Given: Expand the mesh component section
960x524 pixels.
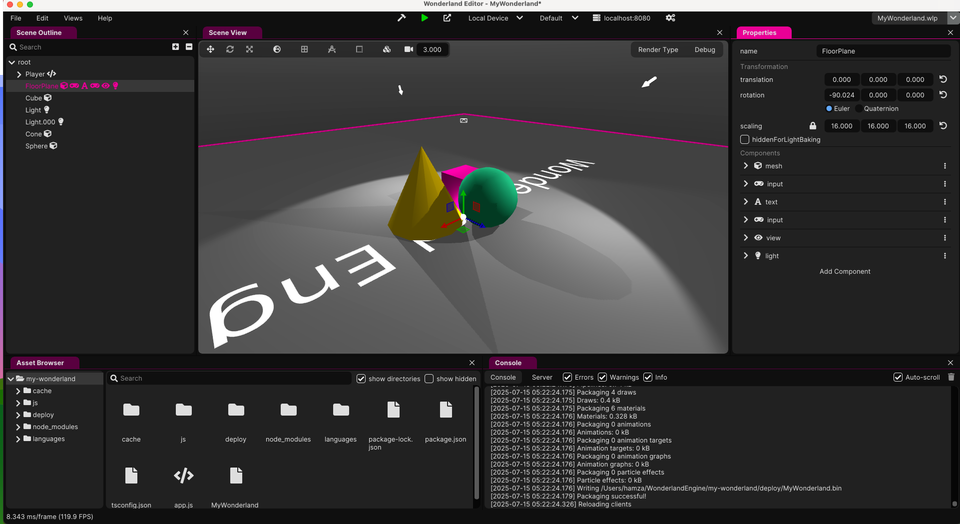Looking at the screenshot, I should [746, 166].
